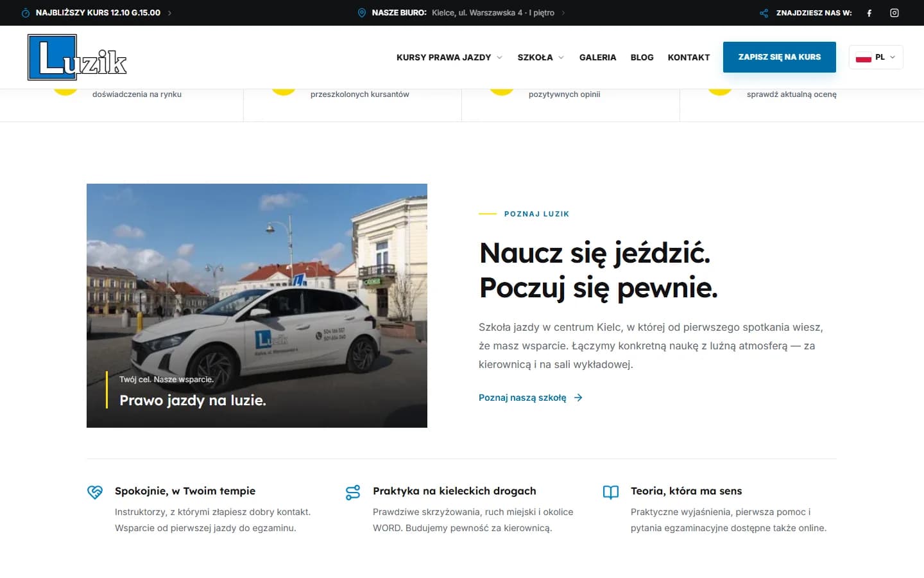This screenshot has width=924, height=578.
Task: Click the ZNAJDZIESZ NAS W: label
Action: click(814, 13)
